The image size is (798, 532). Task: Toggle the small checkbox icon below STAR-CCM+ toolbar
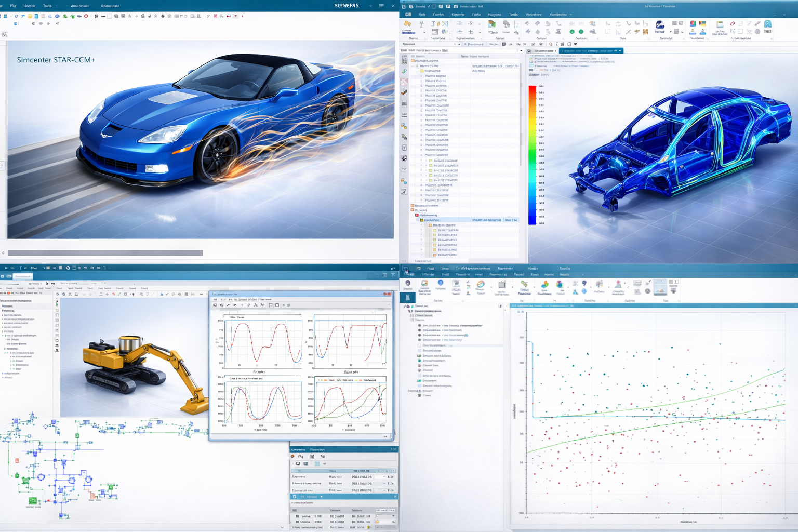tap(5, 34)
